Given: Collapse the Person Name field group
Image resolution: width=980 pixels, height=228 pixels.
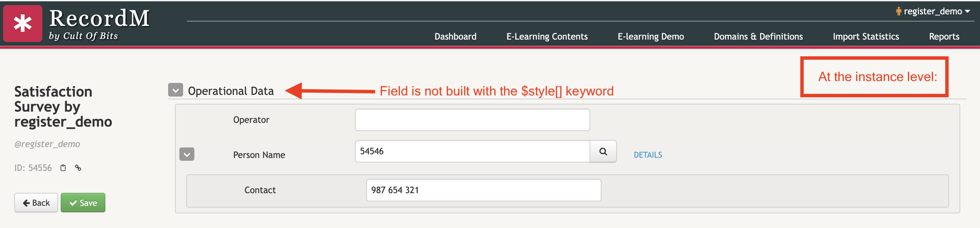Looking at the screenshot, I should coord(187,155).
